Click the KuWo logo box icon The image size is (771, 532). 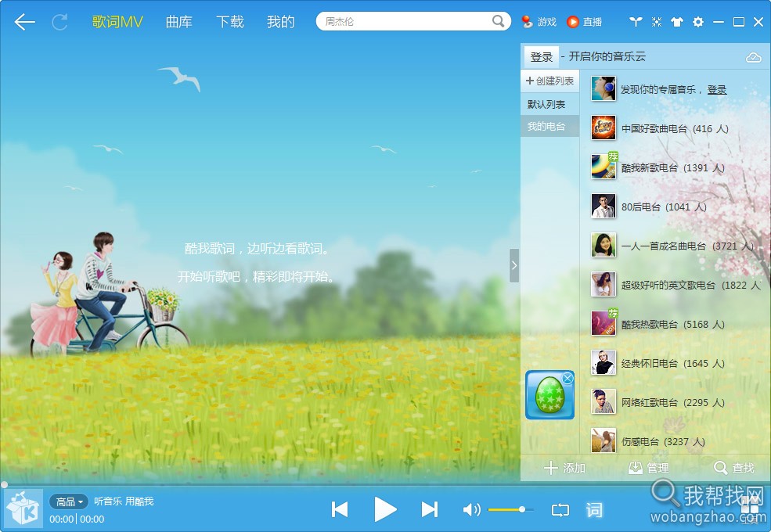23,509
